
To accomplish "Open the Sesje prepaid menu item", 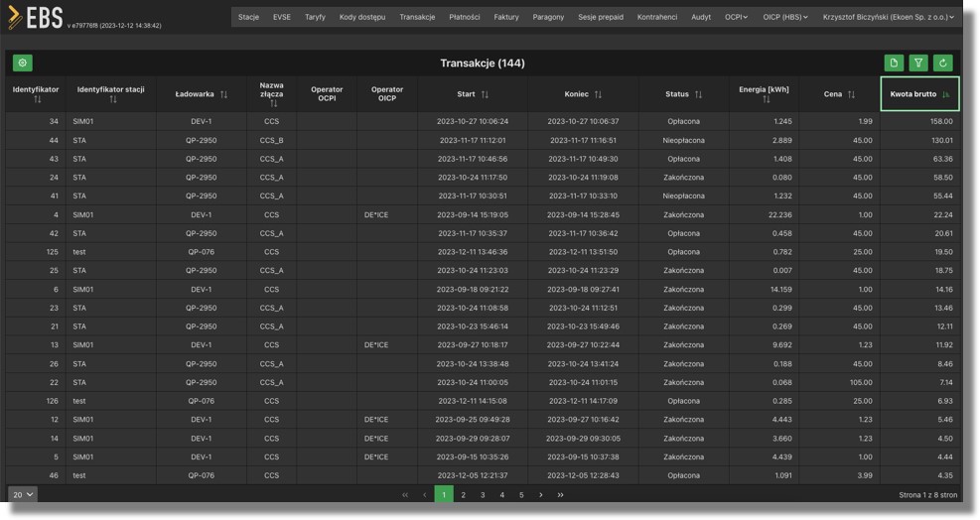I will pos(601,17).
